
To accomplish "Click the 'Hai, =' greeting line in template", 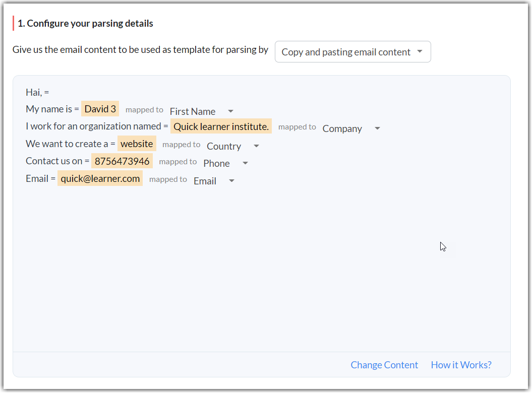I will coord(37,92).
